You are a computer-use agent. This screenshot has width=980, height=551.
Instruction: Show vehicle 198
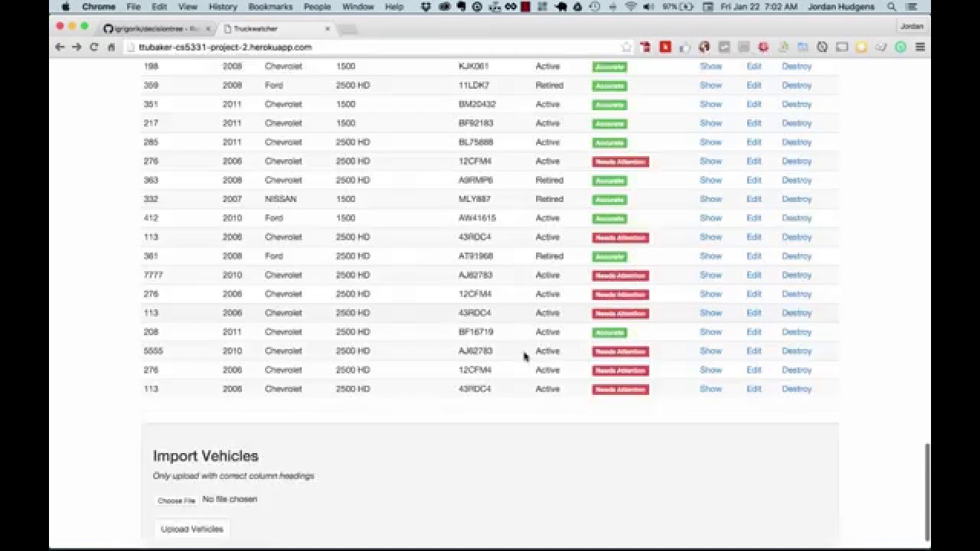pos(710,66)
